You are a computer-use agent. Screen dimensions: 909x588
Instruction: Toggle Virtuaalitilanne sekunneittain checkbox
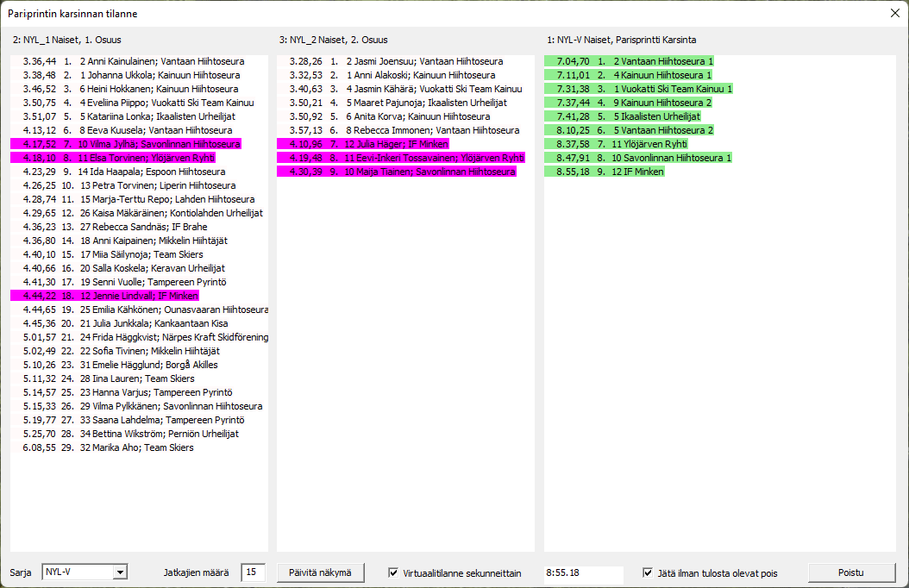[394, 572]
